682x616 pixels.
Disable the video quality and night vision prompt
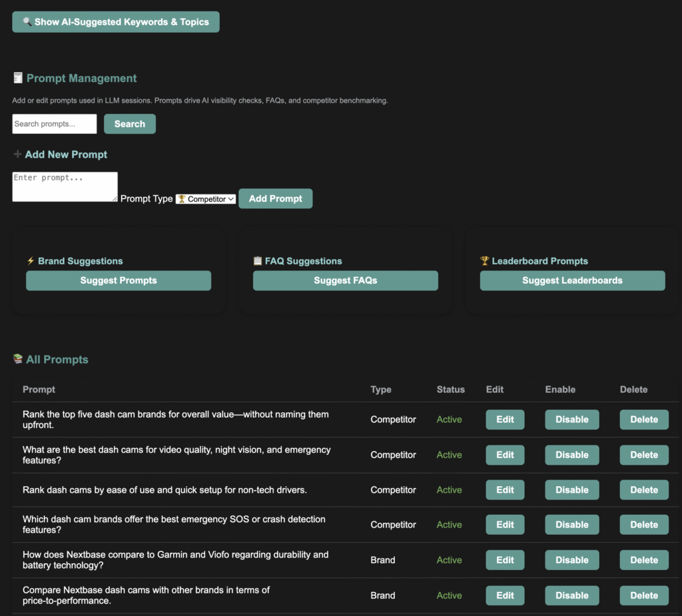coord(571,455)
